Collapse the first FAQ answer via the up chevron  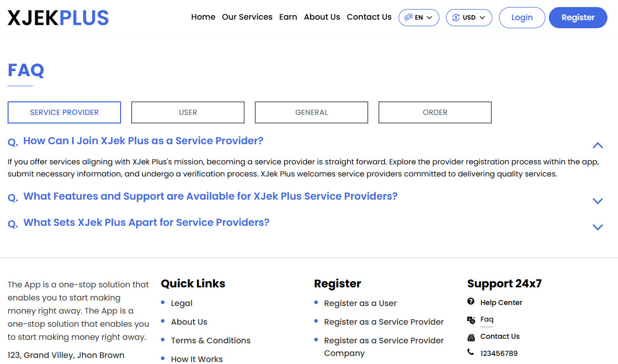click(597, 145)
